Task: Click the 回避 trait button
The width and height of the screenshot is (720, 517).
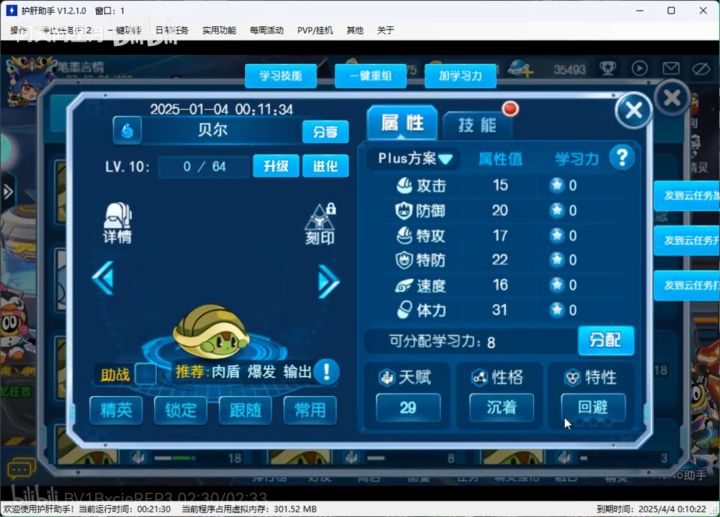Action: click(593, 407)
